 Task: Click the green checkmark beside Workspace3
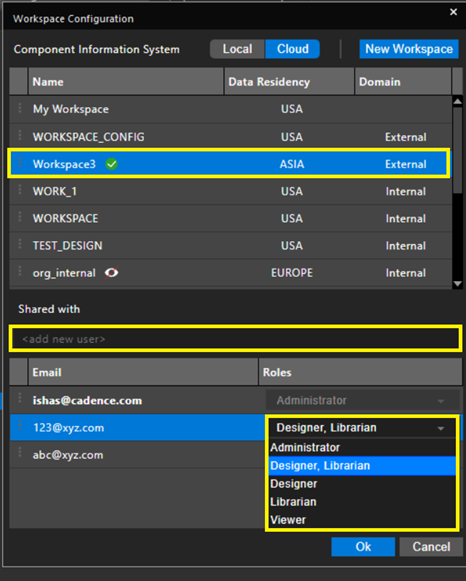coord(111,164)
